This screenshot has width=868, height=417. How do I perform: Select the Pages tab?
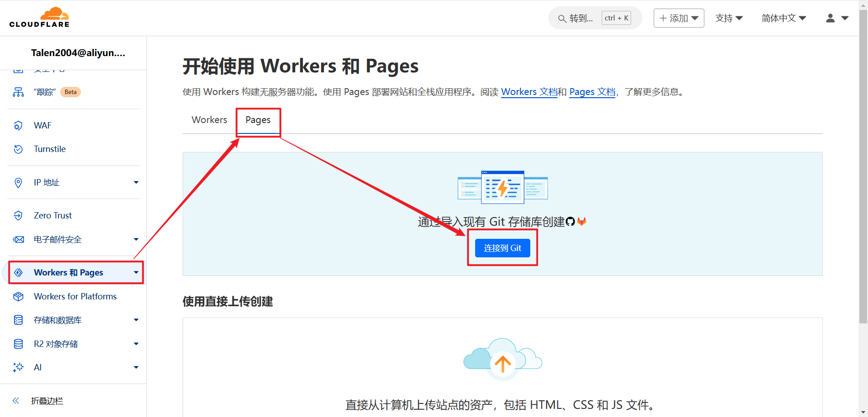point(258,120)
